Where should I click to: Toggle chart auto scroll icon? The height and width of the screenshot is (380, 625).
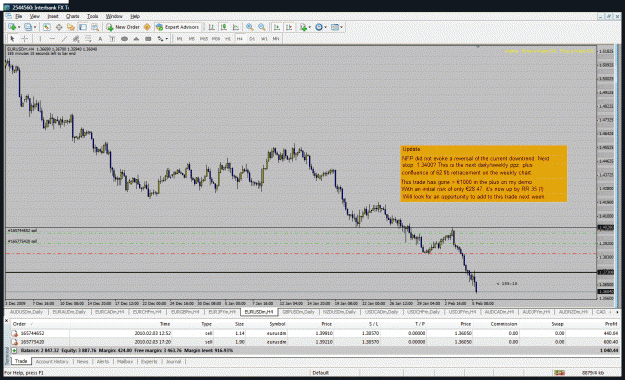pyautogui.click(x=277, y=27)
